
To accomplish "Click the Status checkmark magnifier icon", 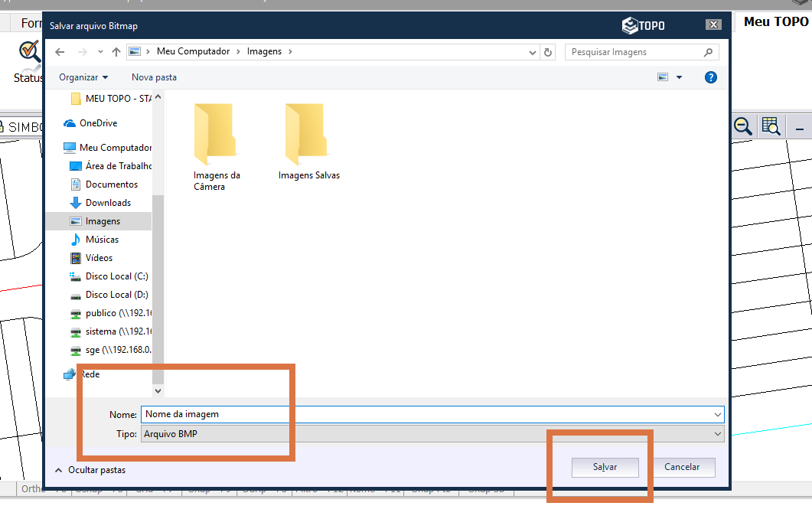I will tap(30, 53).
